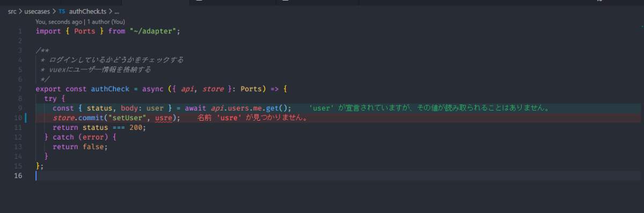Click 'Ports' in the import statement
The image size is (644, 213).
tap(84, 31)
